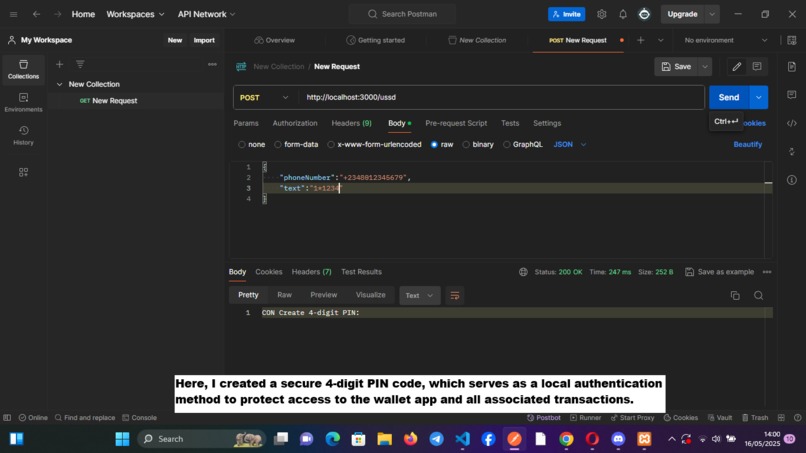Copy the response body
Image resolution: width=806 pixels, height=453 pixels.
[735, 296]
